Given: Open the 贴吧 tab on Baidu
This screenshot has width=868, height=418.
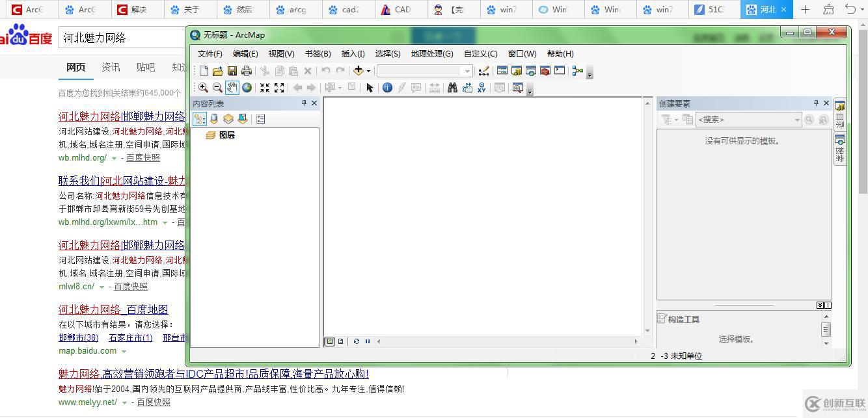Looking at the screenshot, I should click(146, 67).
